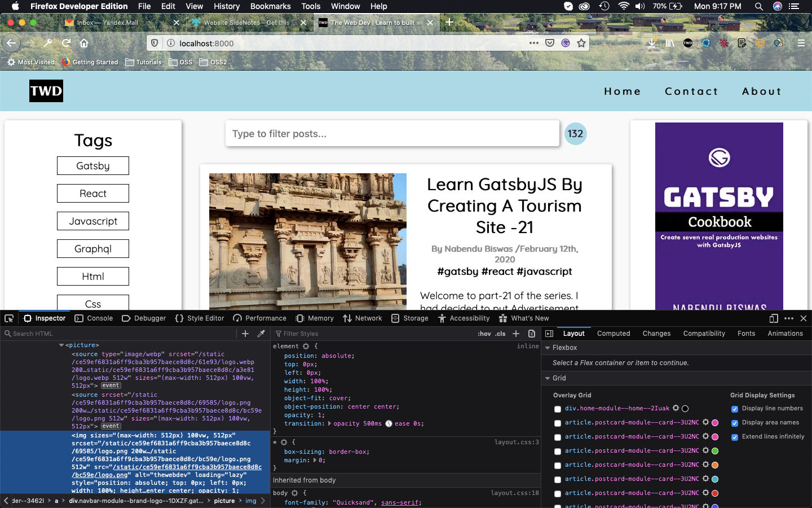Viewport: 812px width, 508px height.
Task: Focus the Type to filter posts field
Action: [x=392, y=134]
